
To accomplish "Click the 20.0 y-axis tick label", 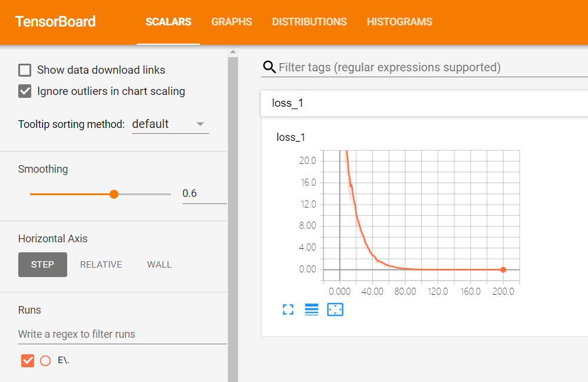I will tap(308, 160).
